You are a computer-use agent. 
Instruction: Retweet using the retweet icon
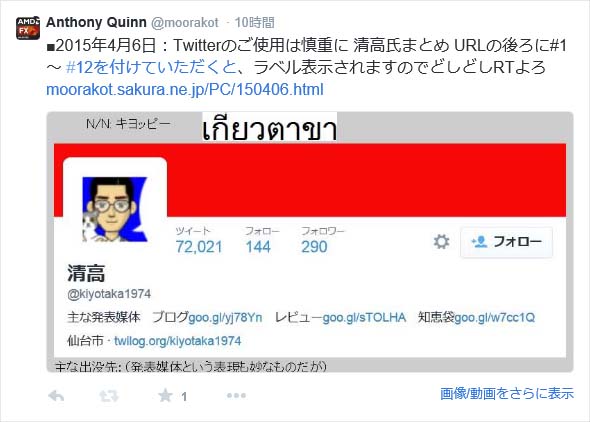(109, 396)
